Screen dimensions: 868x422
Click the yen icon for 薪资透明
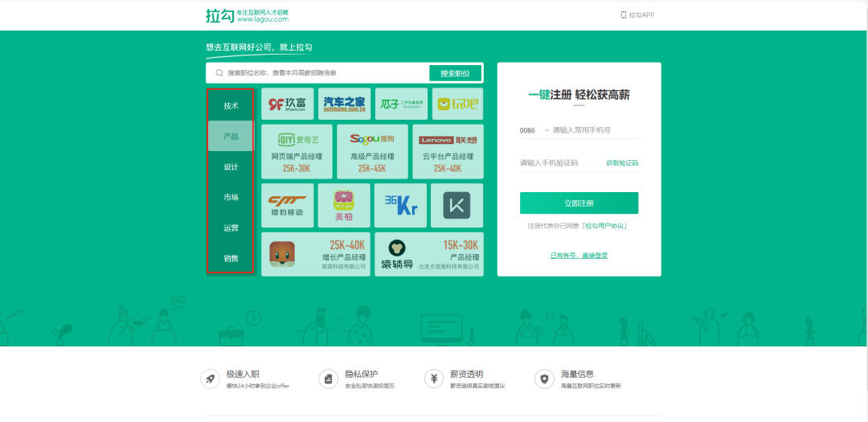click(x=434, y=379)
